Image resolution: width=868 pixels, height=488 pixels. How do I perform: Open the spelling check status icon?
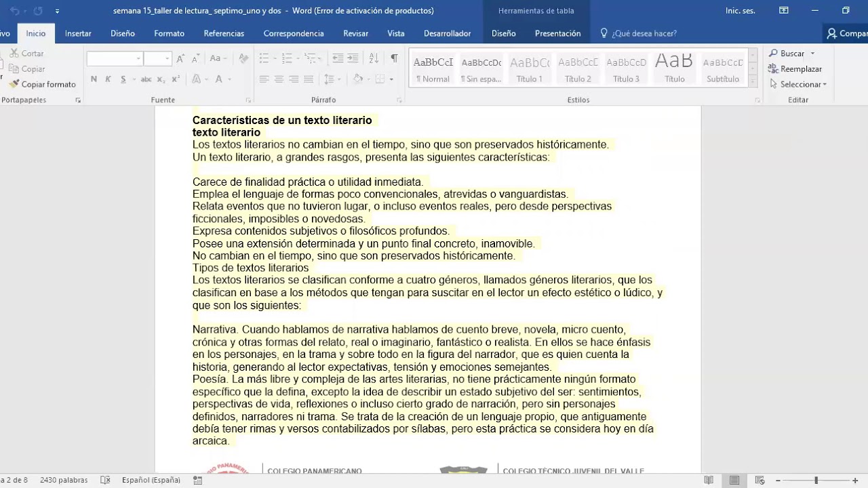(105, 480)
